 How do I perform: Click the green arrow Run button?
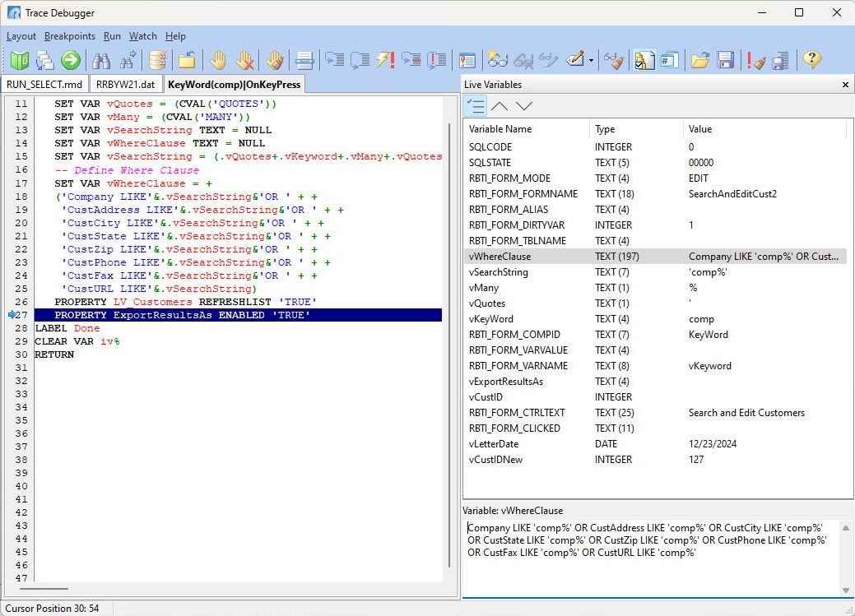pos(70,60)
